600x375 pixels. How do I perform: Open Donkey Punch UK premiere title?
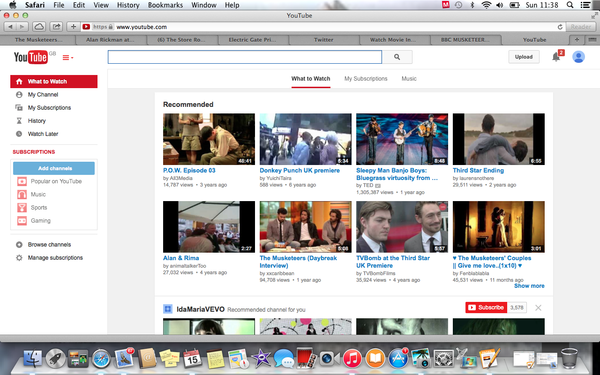[x=299, y=171]
